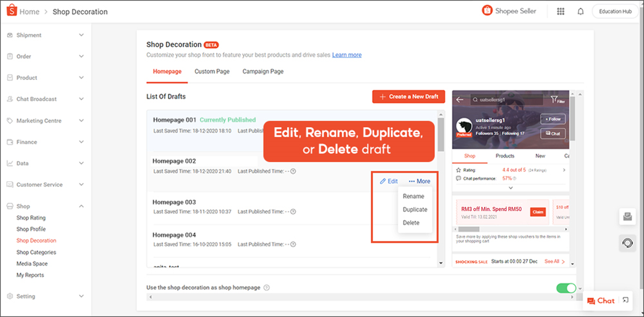The height and width of the screenshot is (317, 644).
Task: Click the headset support icon
Action: (627, 243)
